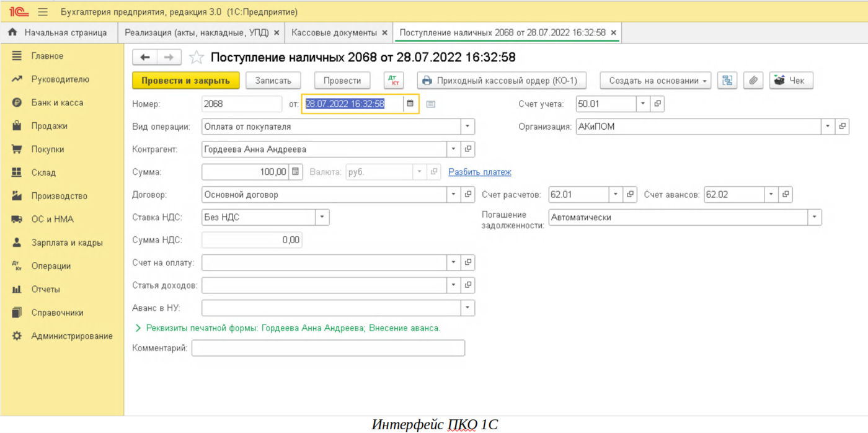Image resolution: width=868 pixels, height=433 pixels.
Task: Click into the Комментарий input field
Action: point(328,348)
